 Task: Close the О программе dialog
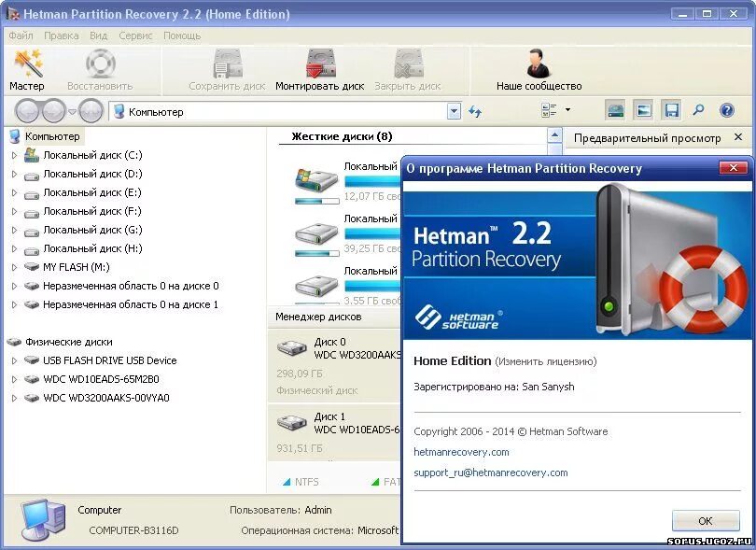(x=734, y=167)
